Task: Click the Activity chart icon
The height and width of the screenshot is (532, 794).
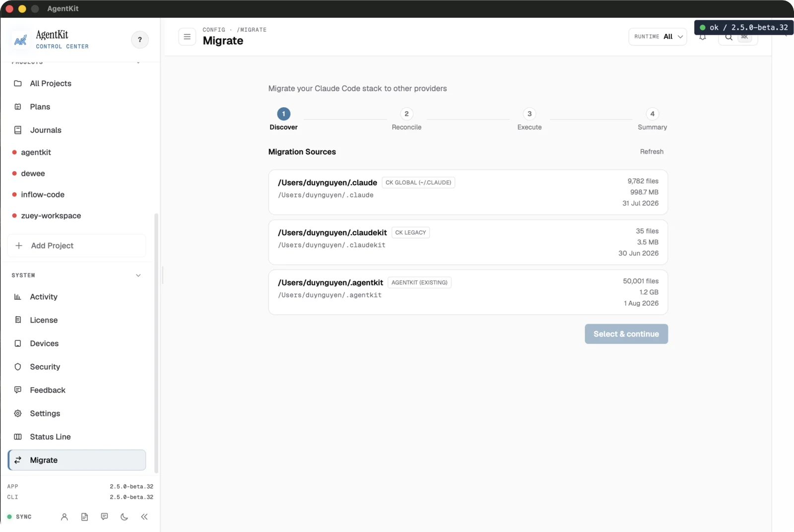Action: [x=18, y=297]
